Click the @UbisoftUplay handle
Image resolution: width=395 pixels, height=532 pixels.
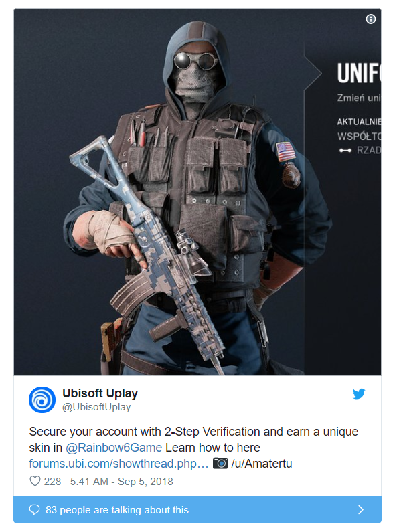(x=96, y=406)
